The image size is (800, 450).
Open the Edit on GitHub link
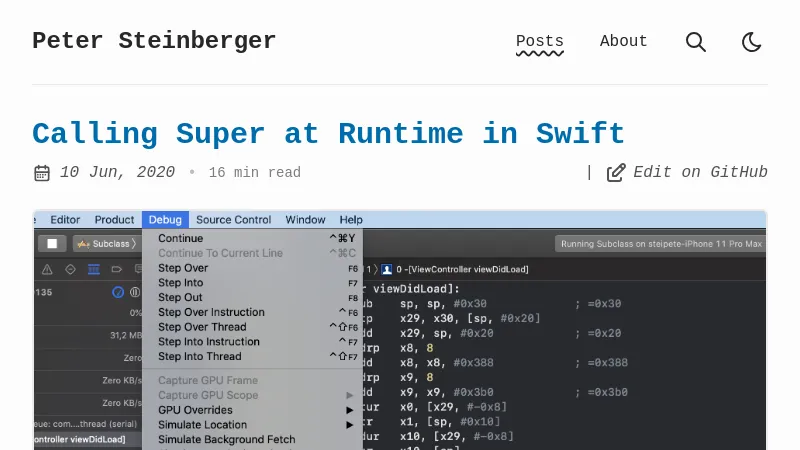[x=700, y=173]
